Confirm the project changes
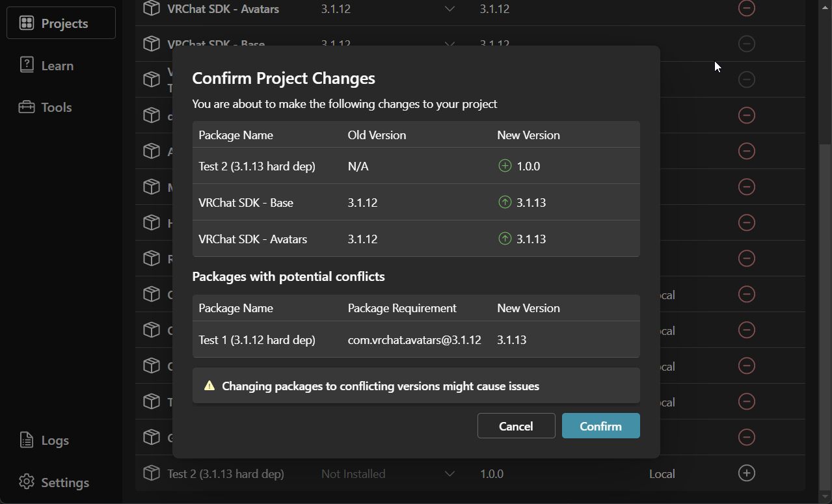This screenshot has width=832, height=504. point(600,425)
